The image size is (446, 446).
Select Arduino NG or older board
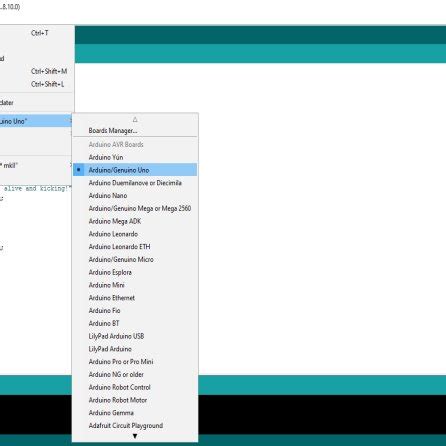tap(135, 374)
